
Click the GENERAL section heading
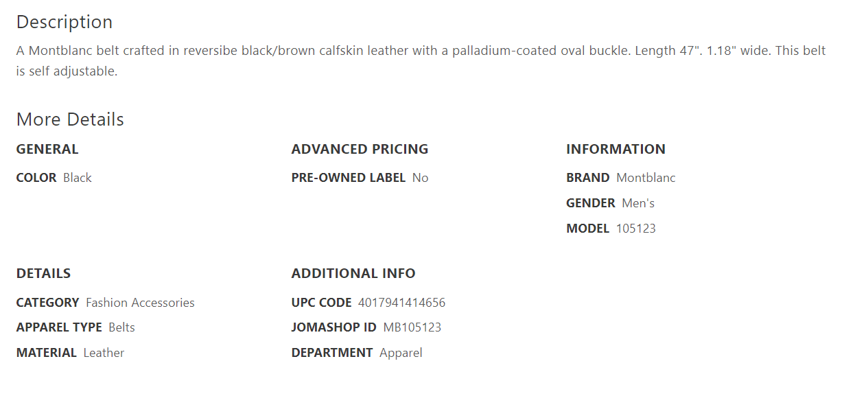point(47,149)
